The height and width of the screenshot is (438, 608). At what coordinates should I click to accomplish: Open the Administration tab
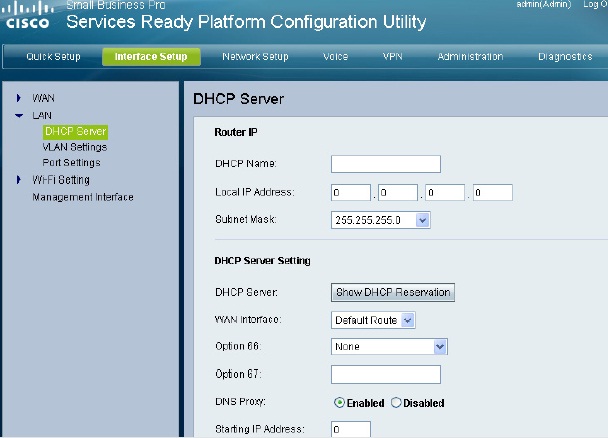(470, 57)
